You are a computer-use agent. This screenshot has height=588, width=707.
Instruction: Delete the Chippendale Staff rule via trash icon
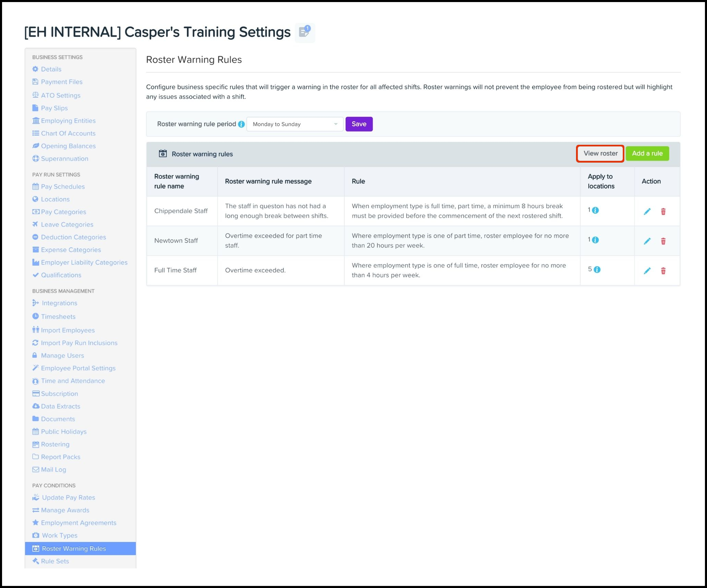(663, 211)
